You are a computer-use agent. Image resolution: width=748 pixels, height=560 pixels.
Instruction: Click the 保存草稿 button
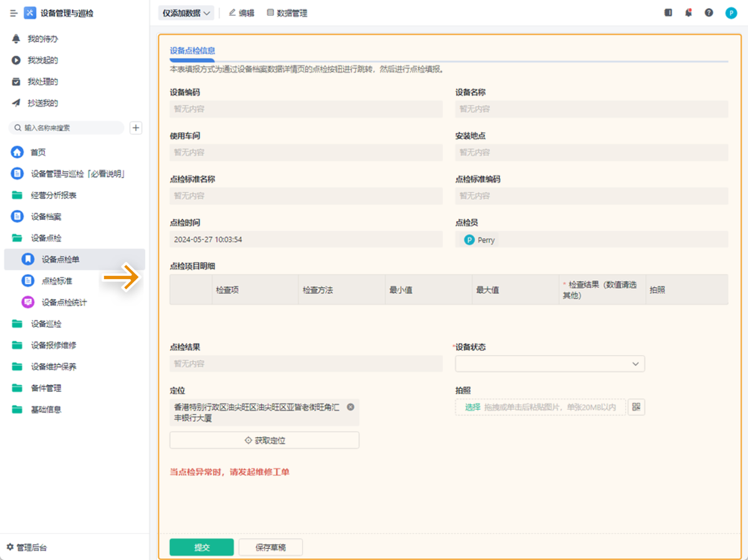(271, 547)
